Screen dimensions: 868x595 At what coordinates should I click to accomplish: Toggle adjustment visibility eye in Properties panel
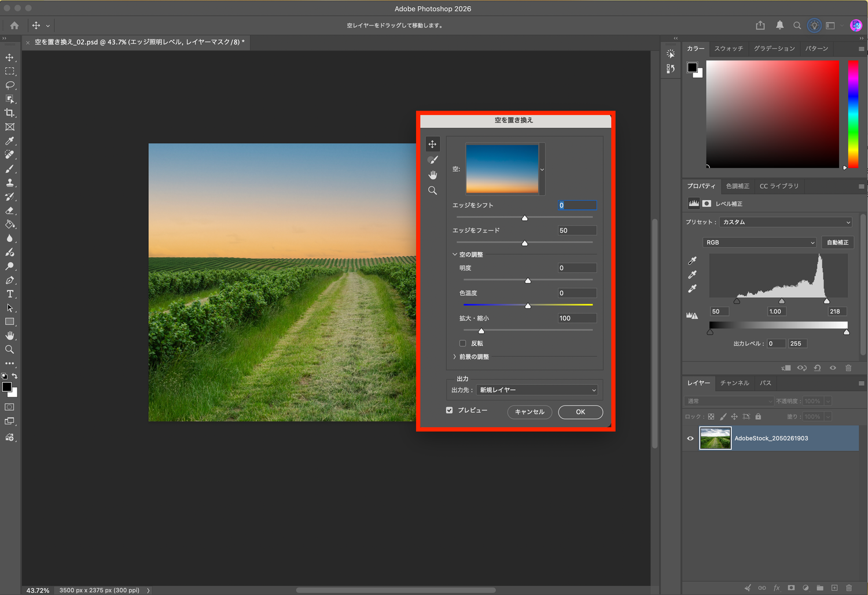click(833, 368)
